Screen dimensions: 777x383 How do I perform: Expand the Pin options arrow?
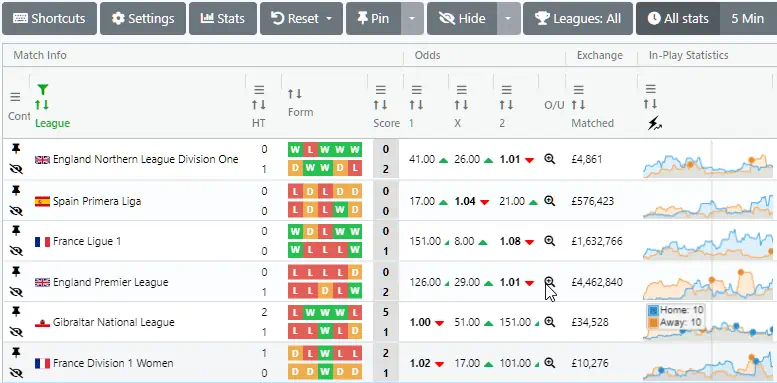coord(412,19)
